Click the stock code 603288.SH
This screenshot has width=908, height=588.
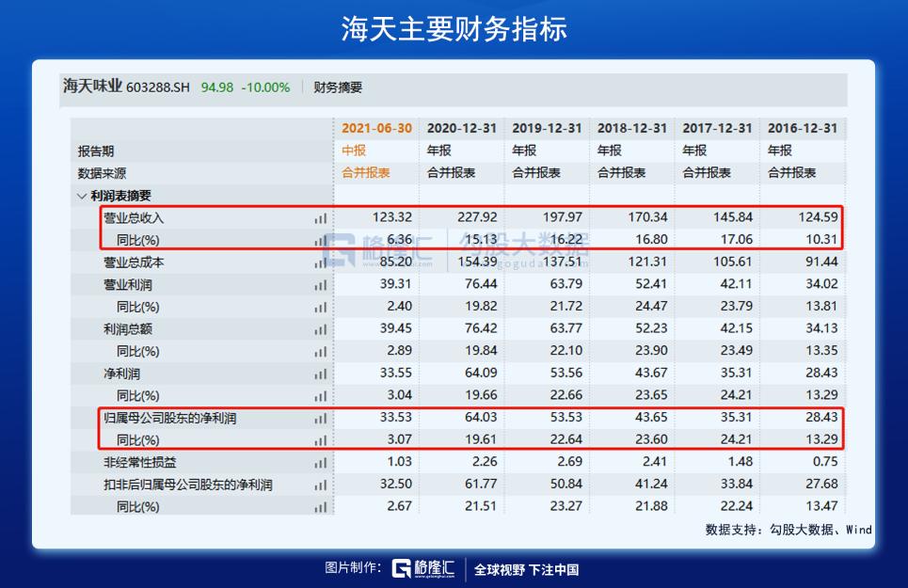pos(157,87)
